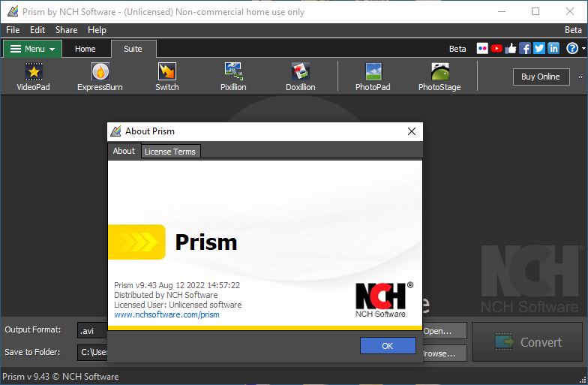Switch to the Home tab
The height and width of the screenshot is (385, 588).
tap(85, 49)
